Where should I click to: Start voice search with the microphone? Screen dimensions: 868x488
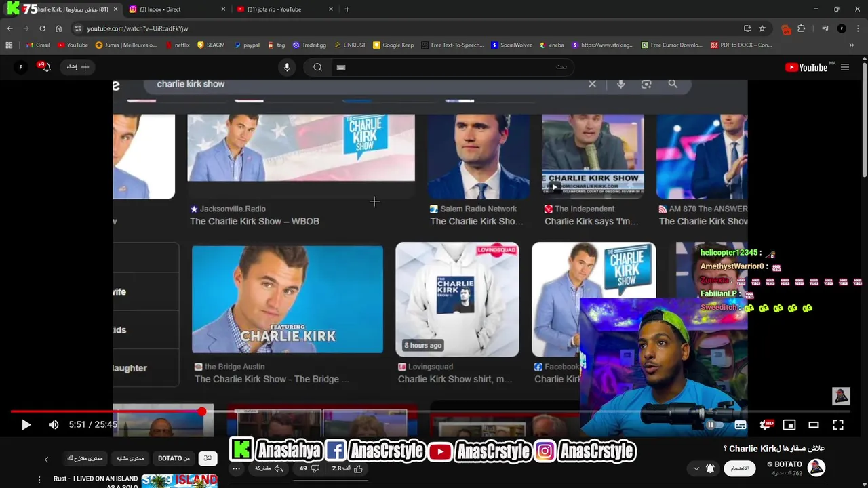coord(287,67)
